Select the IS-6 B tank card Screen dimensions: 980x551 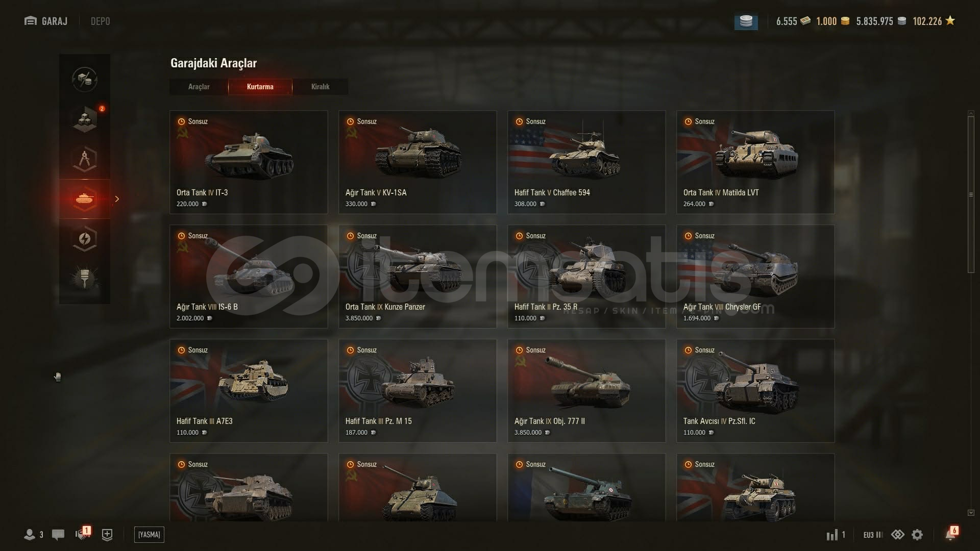pyautogui.click(x=249, y=277)
